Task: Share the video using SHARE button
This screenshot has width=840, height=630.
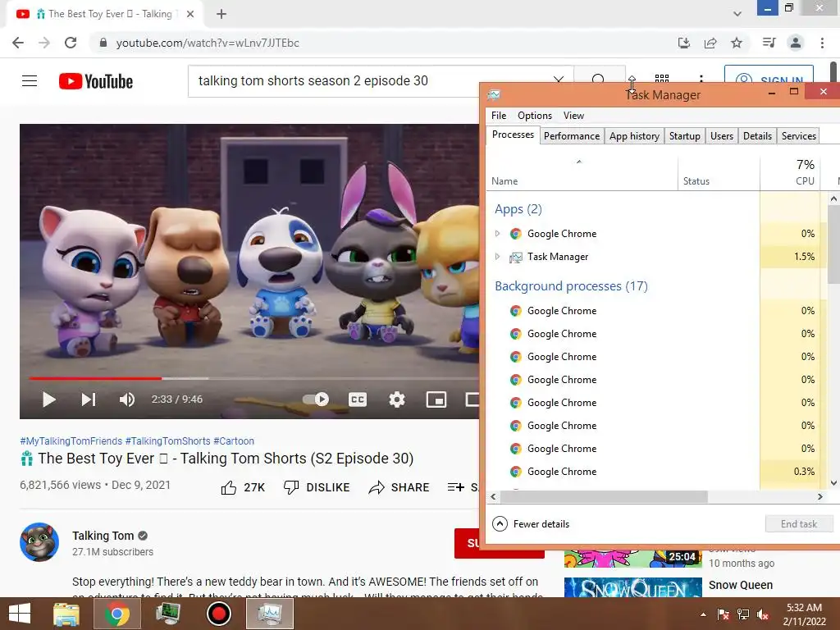Action: tap(399, 487)
